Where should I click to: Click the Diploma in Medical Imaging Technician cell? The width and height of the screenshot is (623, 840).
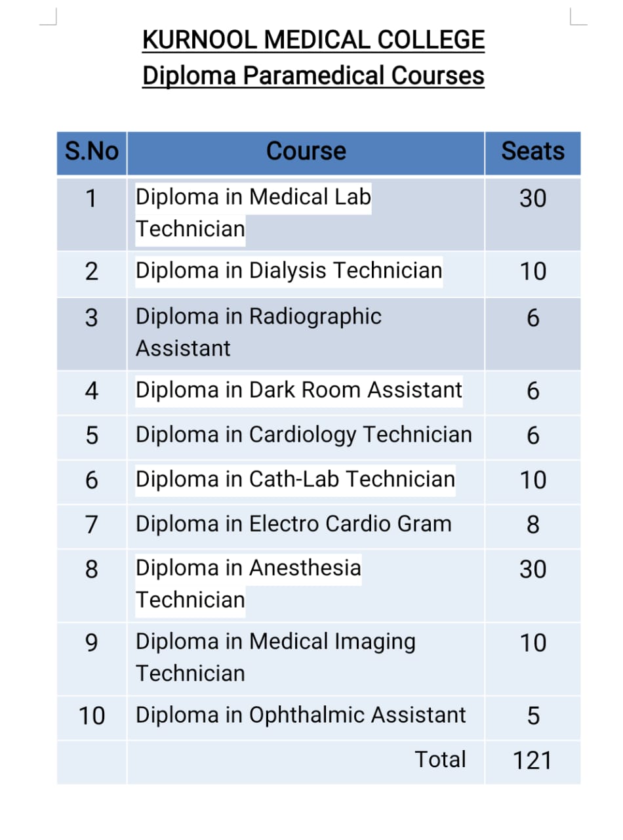point(275,657)
